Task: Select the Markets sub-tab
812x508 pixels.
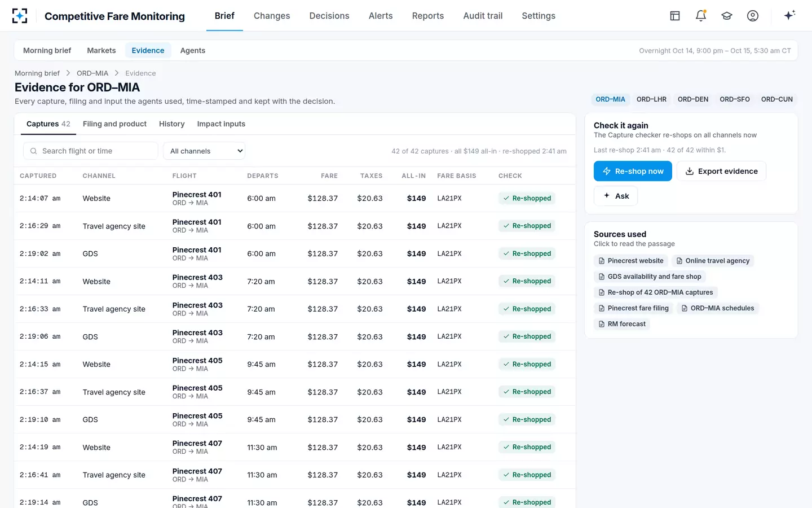Action: pyautogui.click(x=101, y=50)
